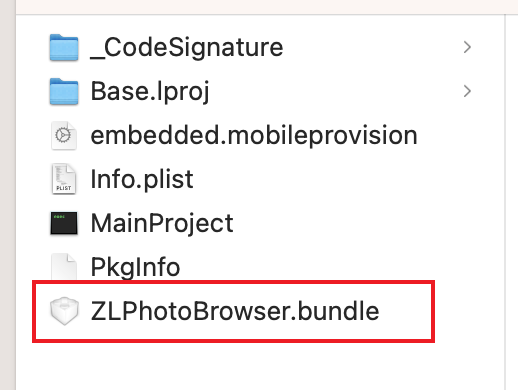The image size is (518, 390).
Task: Click the column divider line on the right
Action: point(506,202)
